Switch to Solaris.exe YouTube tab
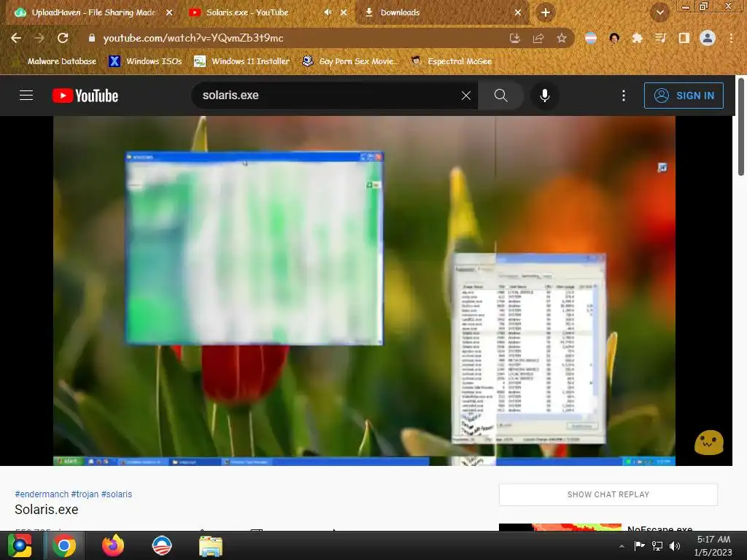Screen dimensions: 747x560 point(247,12)
